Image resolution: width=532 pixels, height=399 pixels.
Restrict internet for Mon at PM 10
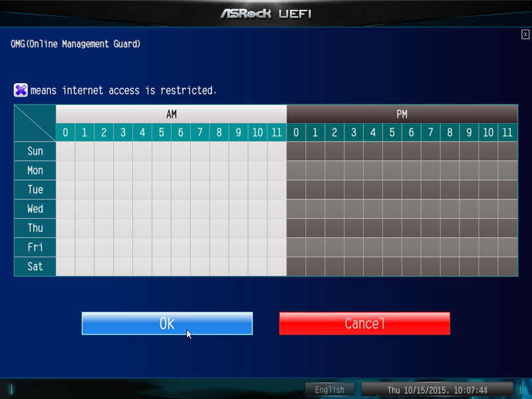click(x=488, y=170)
